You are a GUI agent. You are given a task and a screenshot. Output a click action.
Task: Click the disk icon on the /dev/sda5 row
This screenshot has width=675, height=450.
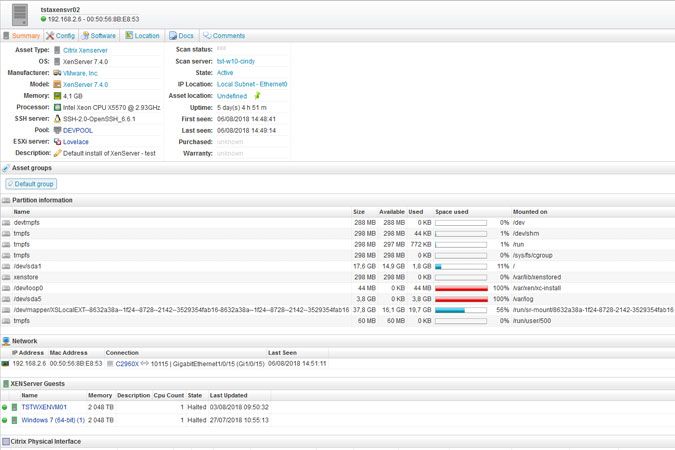[6, 299]
